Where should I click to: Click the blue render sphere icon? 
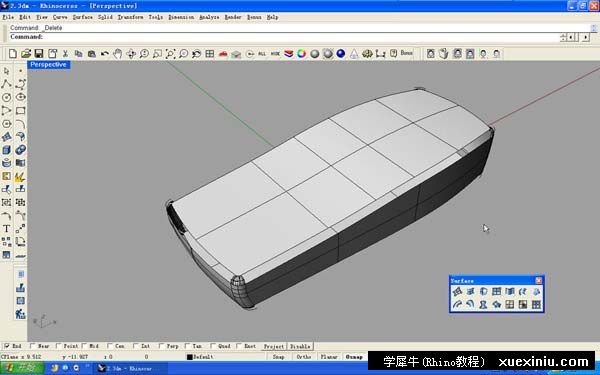pos(341,54)
